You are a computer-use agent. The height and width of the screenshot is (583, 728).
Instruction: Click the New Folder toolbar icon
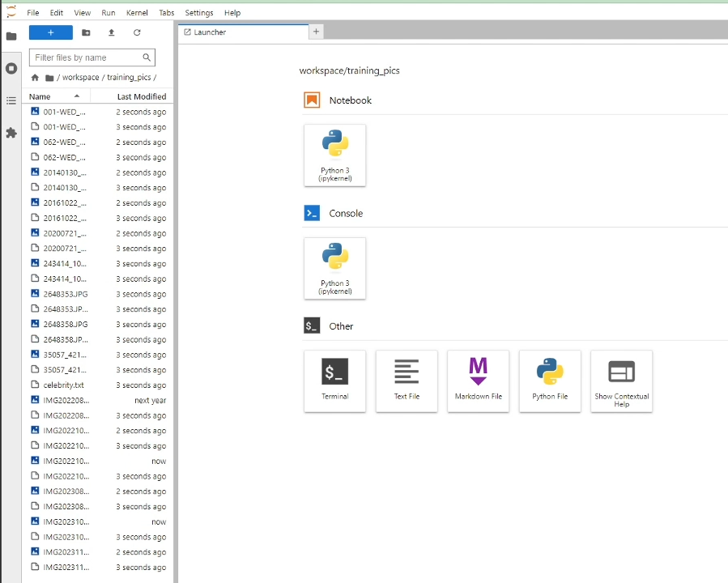click(86, 32)
